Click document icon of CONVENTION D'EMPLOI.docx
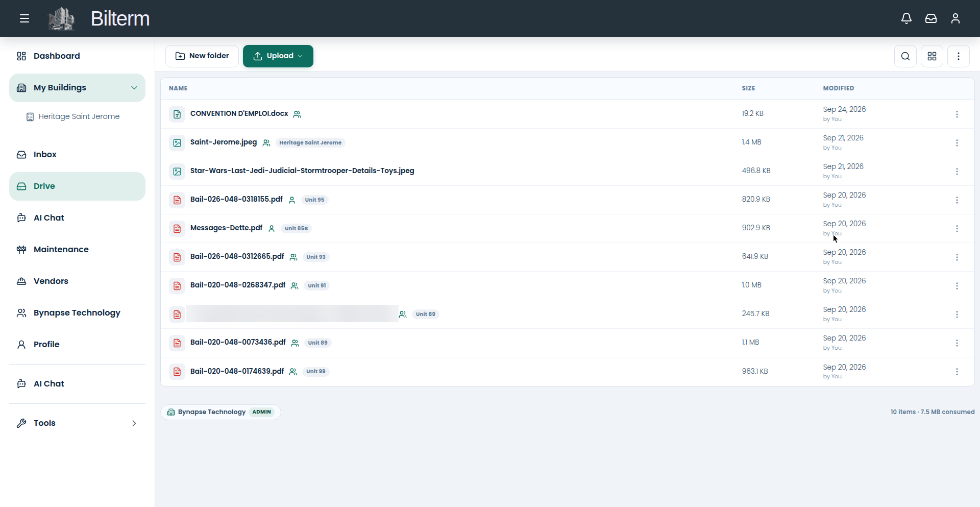Image resolution: width=980 pixels, height=507 pixels. tap(177, 114)
